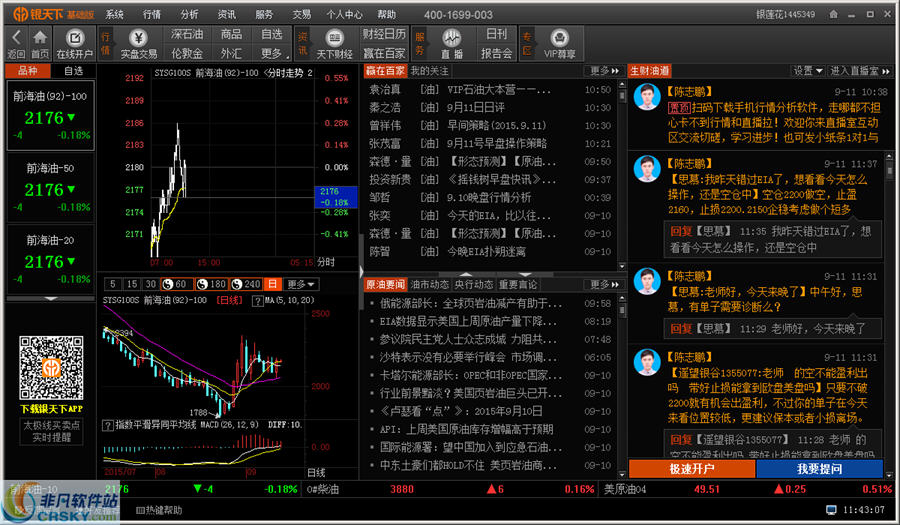Select the 前海油(92)-100 product card
Viewport: 900px width, 525px height.
[51, 115]
